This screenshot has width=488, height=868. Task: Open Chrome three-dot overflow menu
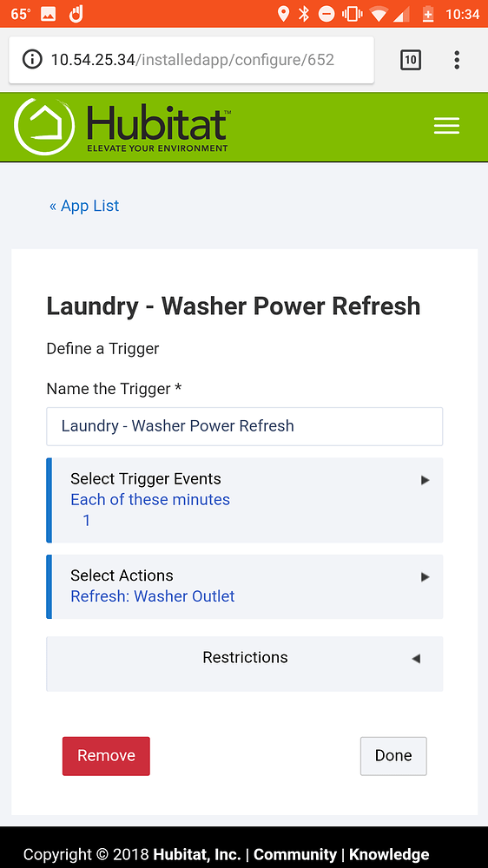[x=457, y=60]
